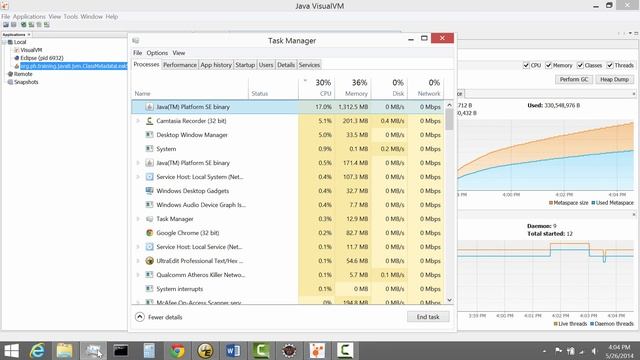Viewport: 640px width, 360px height.
Task: Open the UltraEdit taskbar icon
Action: (205, 351)
